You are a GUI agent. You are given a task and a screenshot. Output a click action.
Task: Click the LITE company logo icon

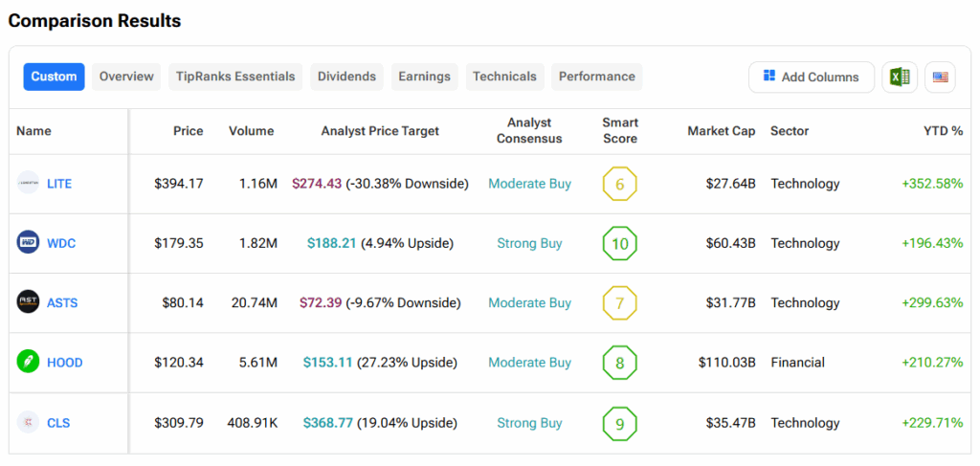(29, 184)
